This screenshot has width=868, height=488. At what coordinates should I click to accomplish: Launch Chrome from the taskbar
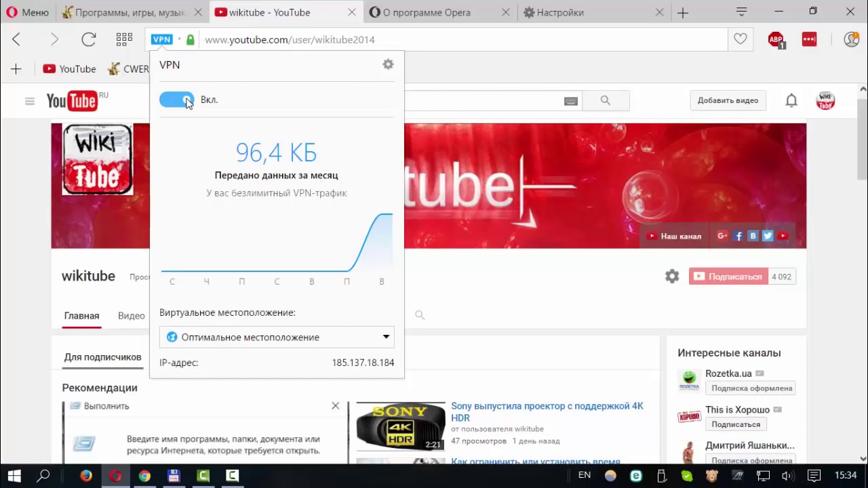[x=144, y=476]
